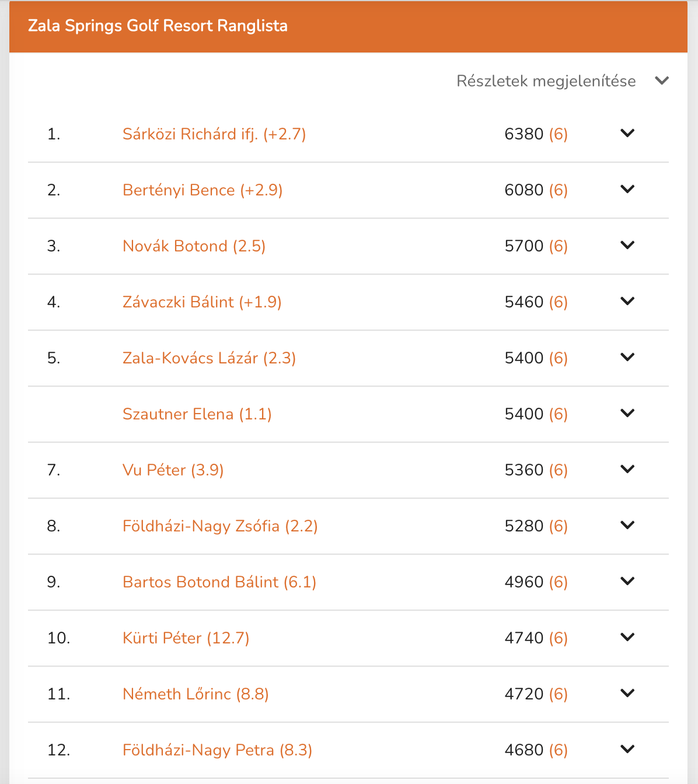Expand Novák Botond row chevron
The height and width of the screenshot is (784, 698).
click(627, 246)
